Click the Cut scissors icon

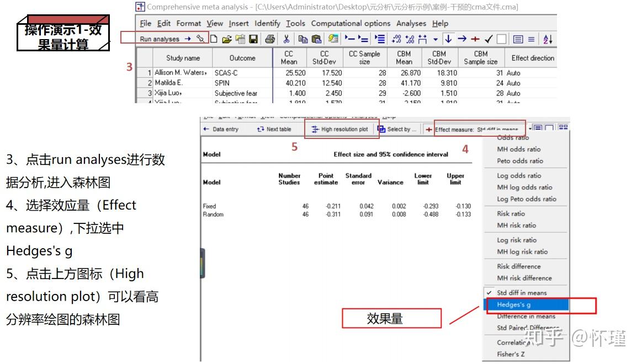coord(286,39)
